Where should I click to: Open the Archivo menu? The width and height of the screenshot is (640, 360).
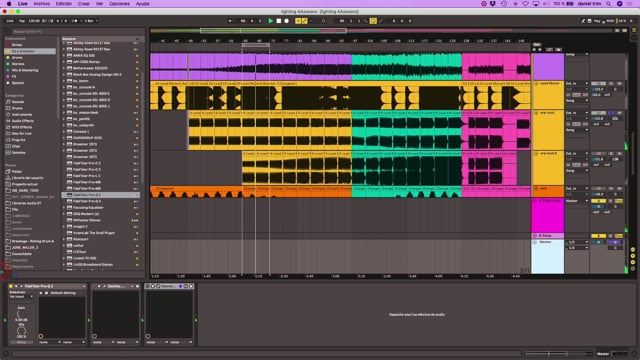42,4
